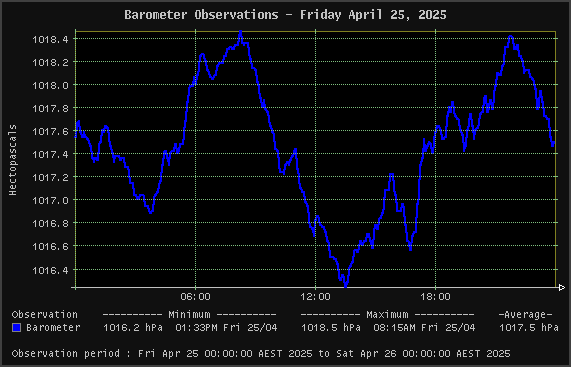The height and width of the screenshot is (367, 571).
Task: Click the x-axis end arrow
Action: 562,288
